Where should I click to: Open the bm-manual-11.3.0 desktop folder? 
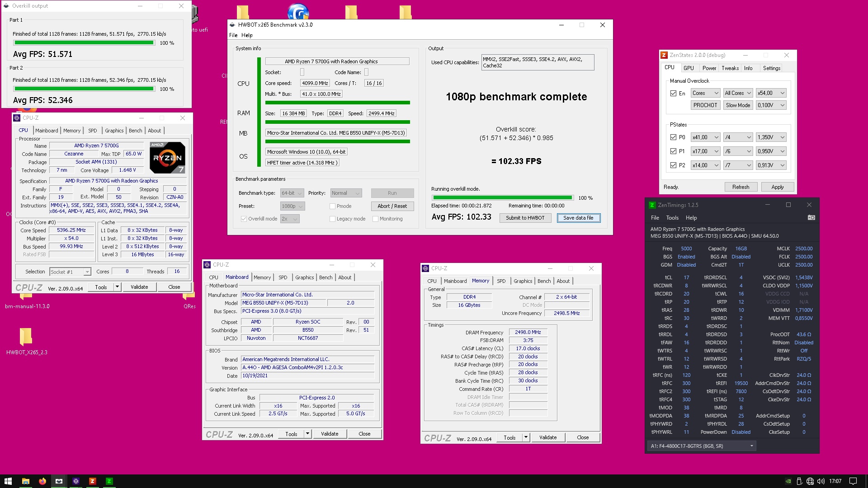pyautogui.click(x=27, y=300)
